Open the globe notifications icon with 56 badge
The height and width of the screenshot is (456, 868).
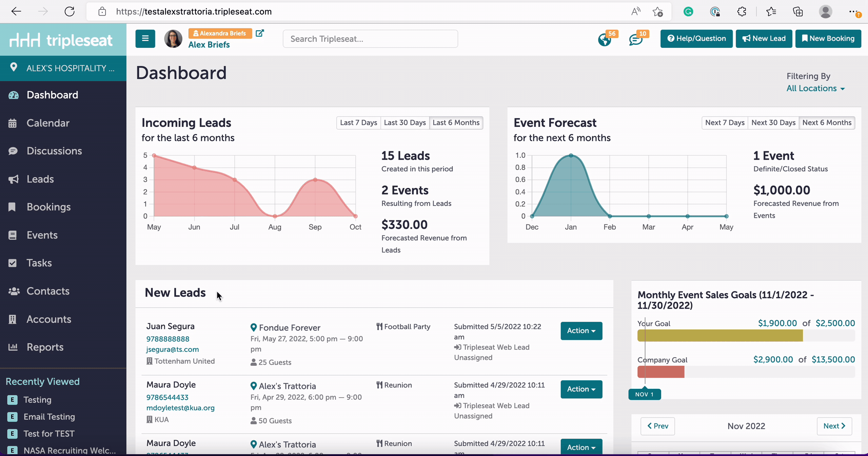point(605,40)
